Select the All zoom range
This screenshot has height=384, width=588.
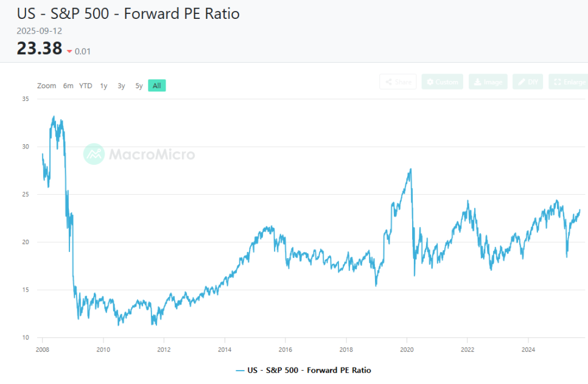click(157, 85)
